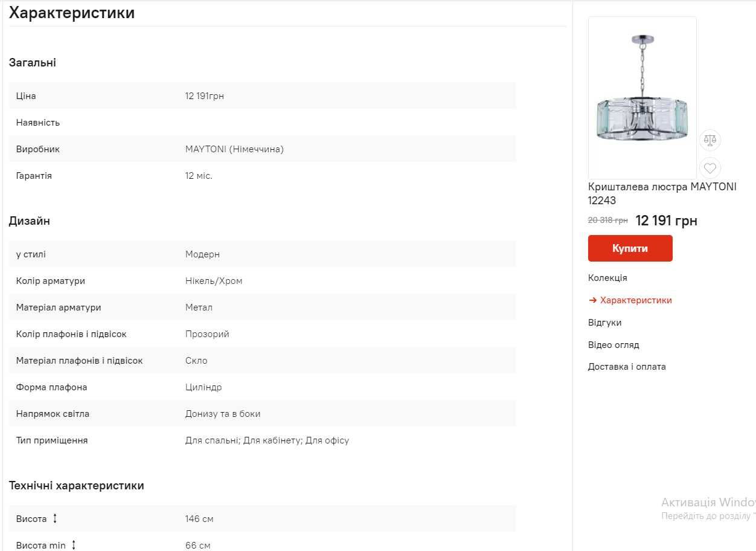Click the Колір арматури row label

click(x=51, y=281)
